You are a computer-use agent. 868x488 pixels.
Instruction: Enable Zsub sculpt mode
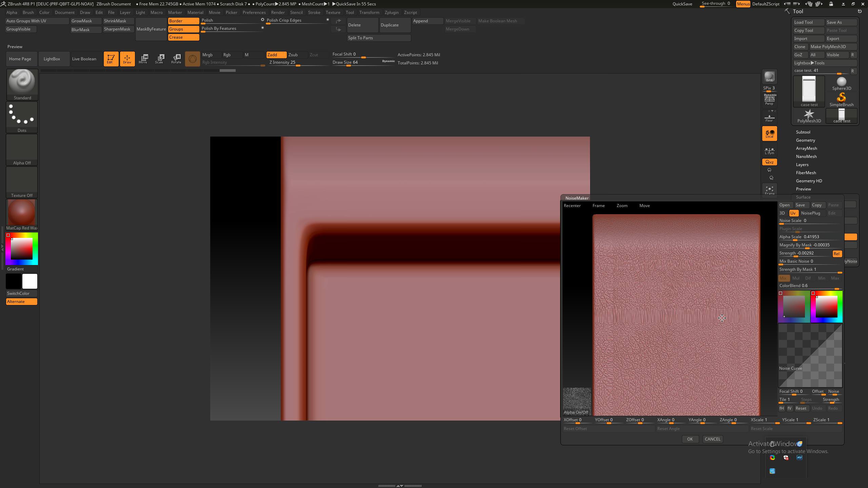click(x=297, y=55)
